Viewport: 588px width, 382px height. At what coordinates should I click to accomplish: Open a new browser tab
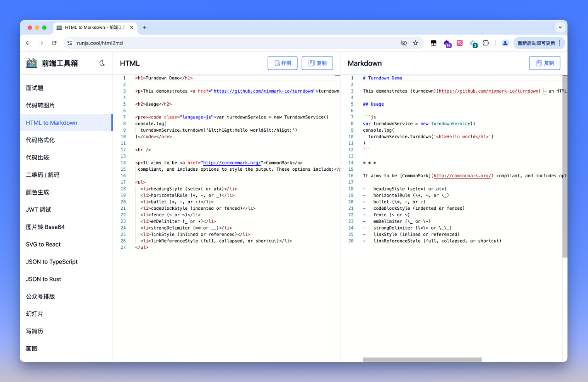click(145, 28)
